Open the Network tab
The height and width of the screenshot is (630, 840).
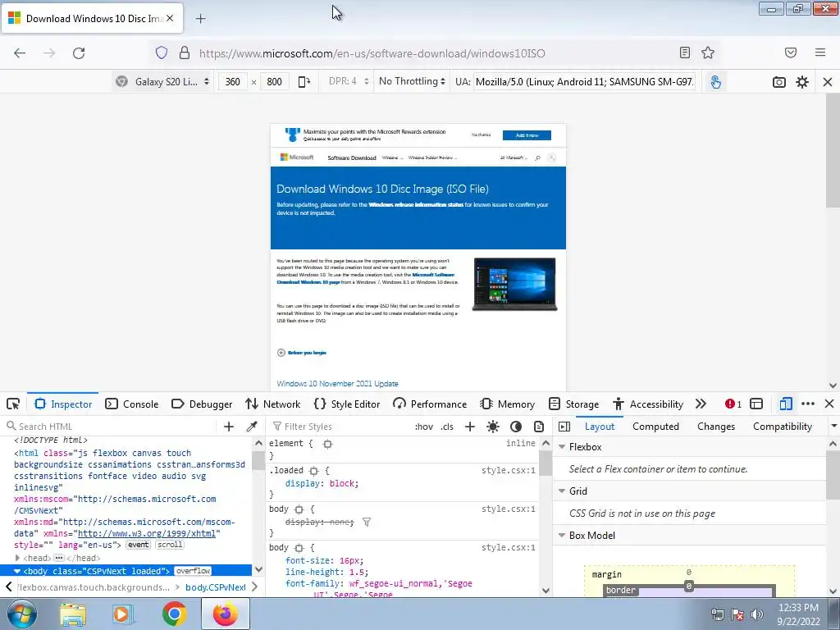[272, 404]
